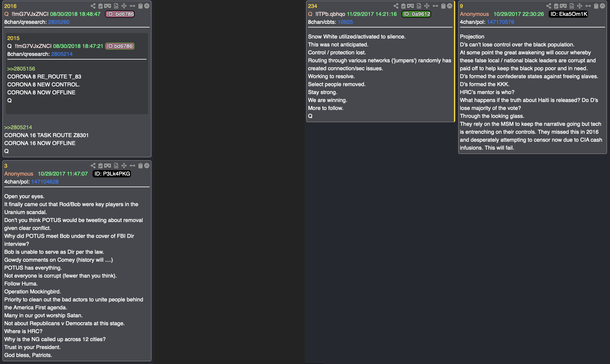Click the clipboard-check icon on post 2016
Image resolution: width=610 pixels, height=364 pixels.
(100, 6)
